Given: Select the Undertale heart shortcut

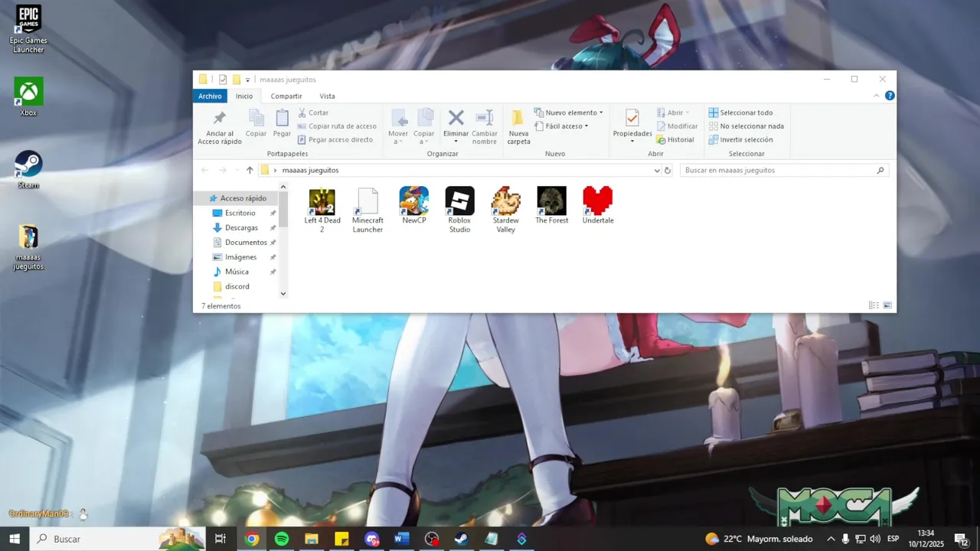Looking at the screenshot, I should click(x=598, y=205).
